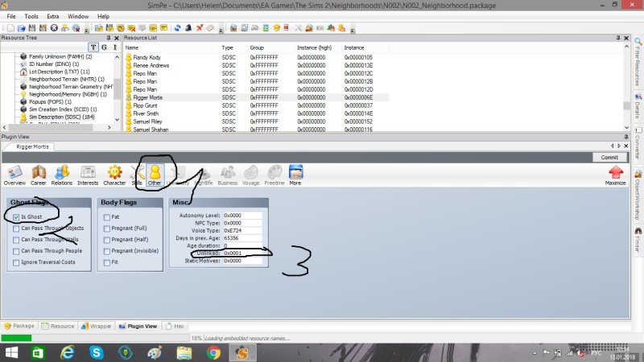This screenshot has width=644, height=362.
Task: Open the Window menu
Action: (x=78, y=16)
